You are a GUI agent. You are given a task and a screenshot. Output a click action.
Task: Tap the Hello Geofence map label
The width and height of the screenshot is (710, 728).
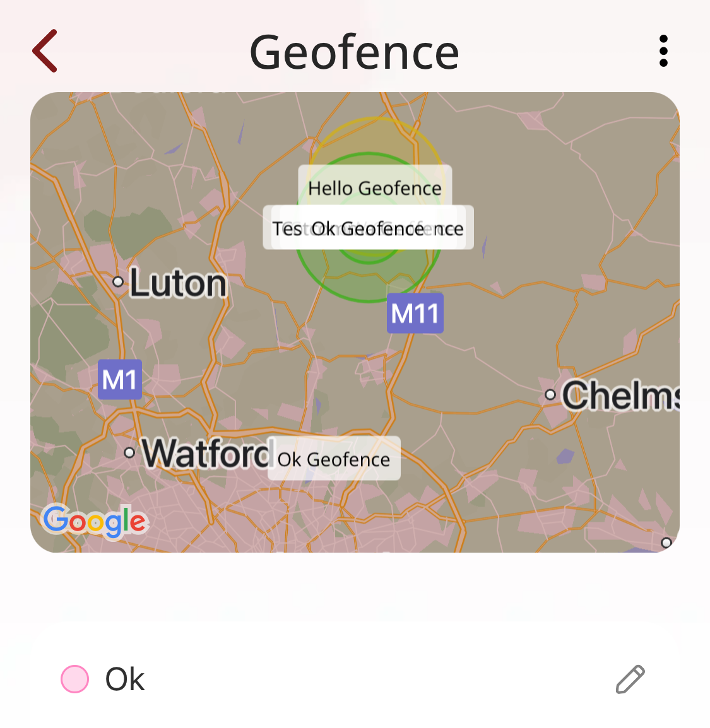(x=375, y=189)
